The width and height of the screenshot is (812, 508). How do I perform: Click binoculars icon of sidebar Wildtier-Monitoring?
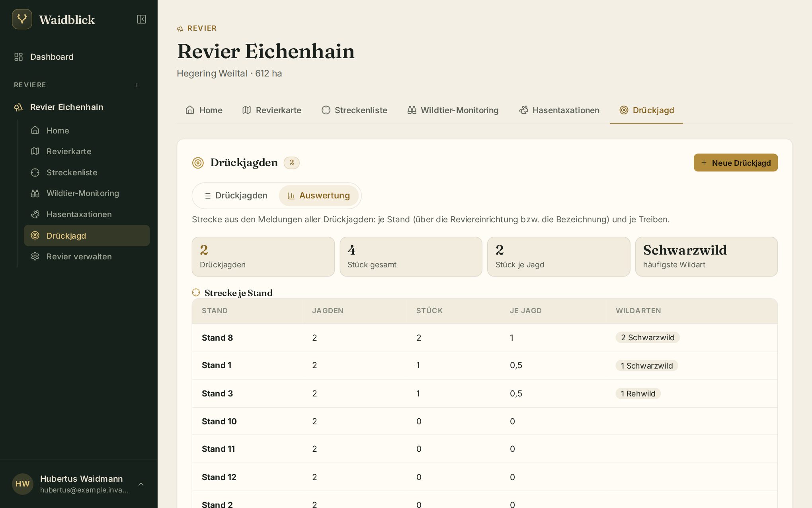[x=35, y=193]
